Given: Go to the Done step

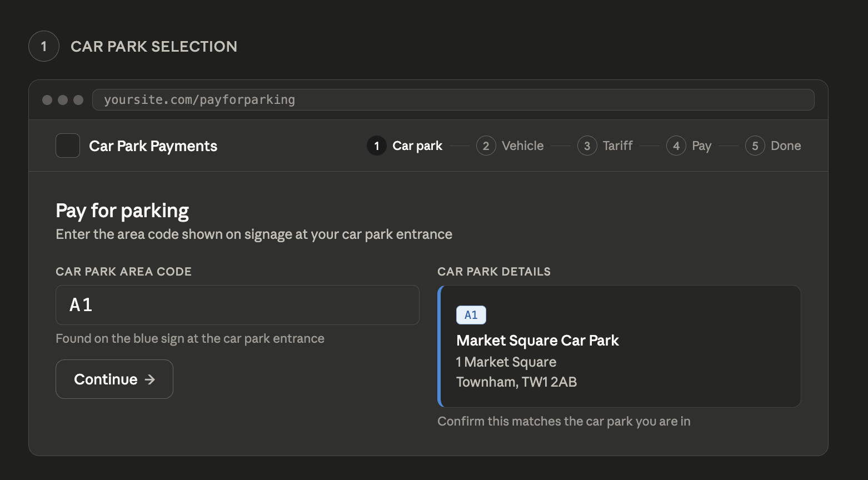Looking at the screenshot, I should pos(773,146).
